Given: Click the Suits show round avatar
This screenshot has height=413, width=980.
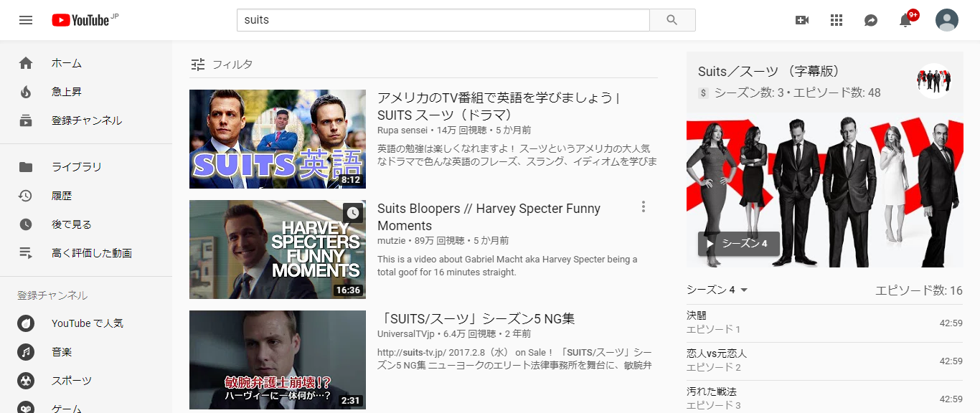Looking at the screenshot, I should (934, 81).
